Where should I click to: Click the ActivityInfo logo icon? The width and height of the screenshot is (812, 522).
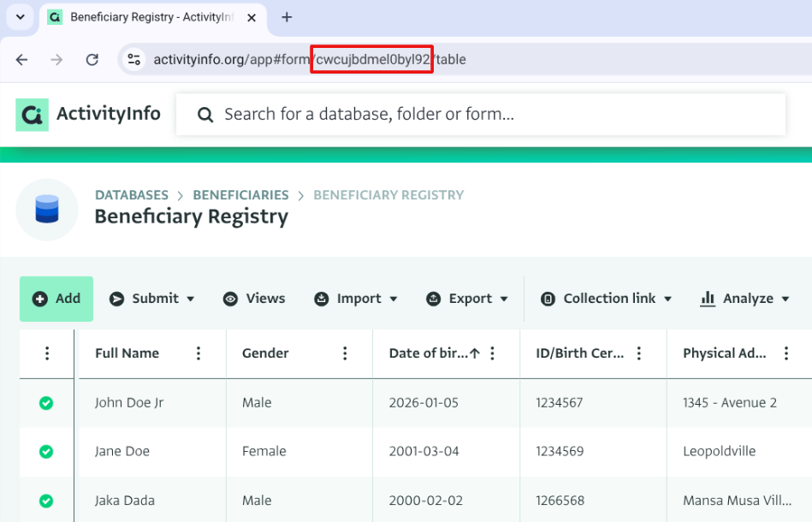coord(33,114)
